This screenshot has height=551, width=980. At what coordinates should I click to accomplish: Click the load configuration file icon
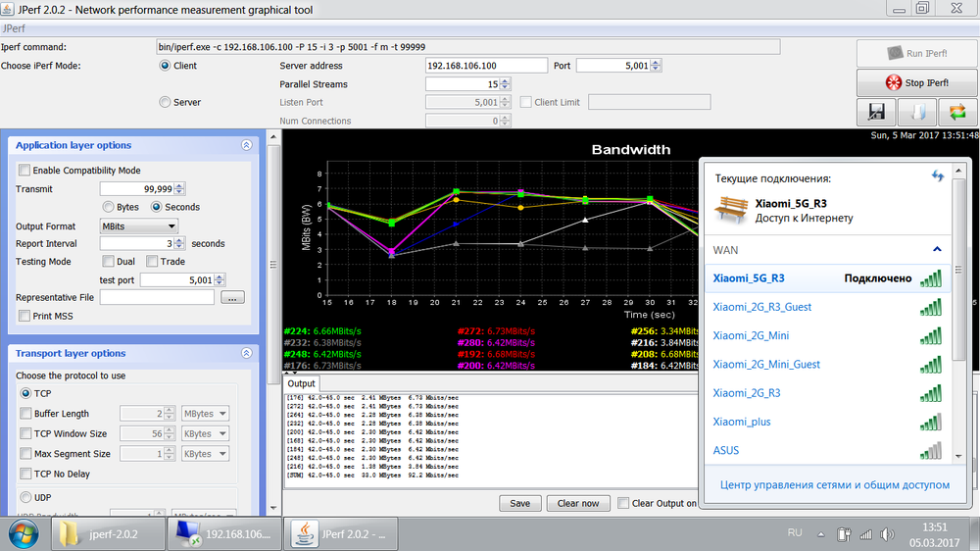[916, 113]
